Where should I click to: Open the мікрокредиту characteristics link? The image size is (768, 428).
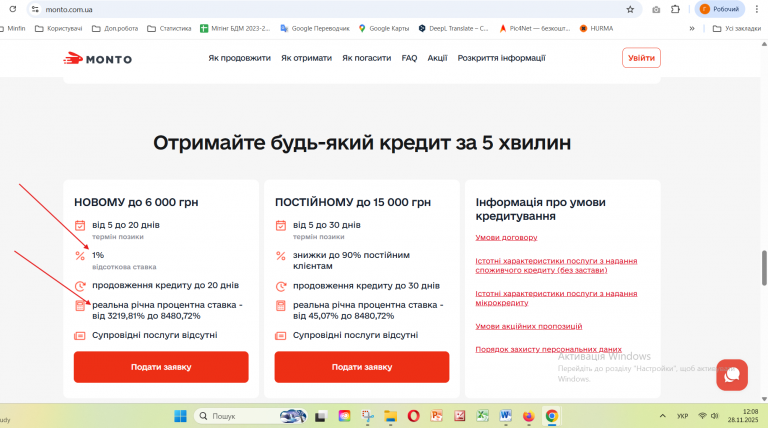click(x=556, y=298)
